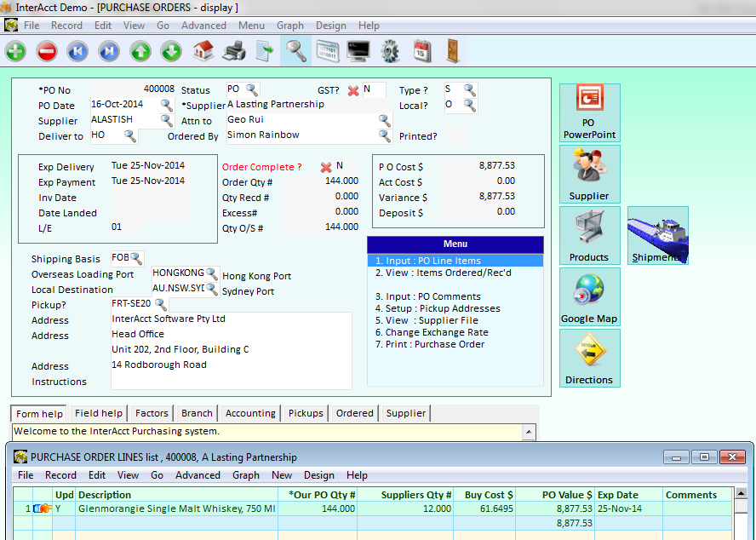The image size is (756, 540).
Task: Click the exit door toolbar icon
Action: (453, 51)
